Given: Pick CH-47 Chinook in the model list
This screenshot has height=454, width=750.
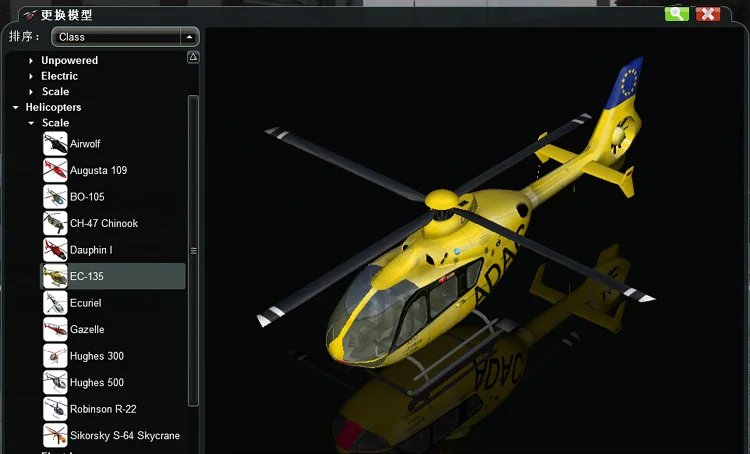Looking at the screenshot, I should 104,223.
